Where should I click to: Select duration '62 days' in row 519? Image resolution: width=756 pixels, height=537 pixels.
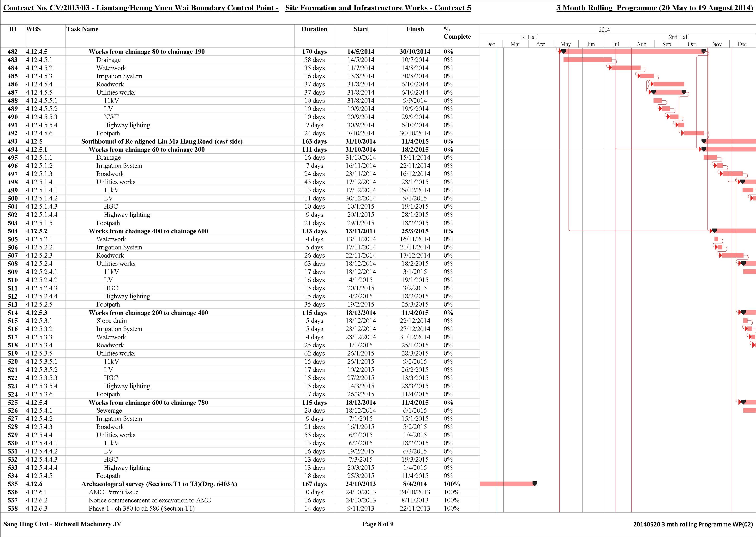click(x=314, y=354)
